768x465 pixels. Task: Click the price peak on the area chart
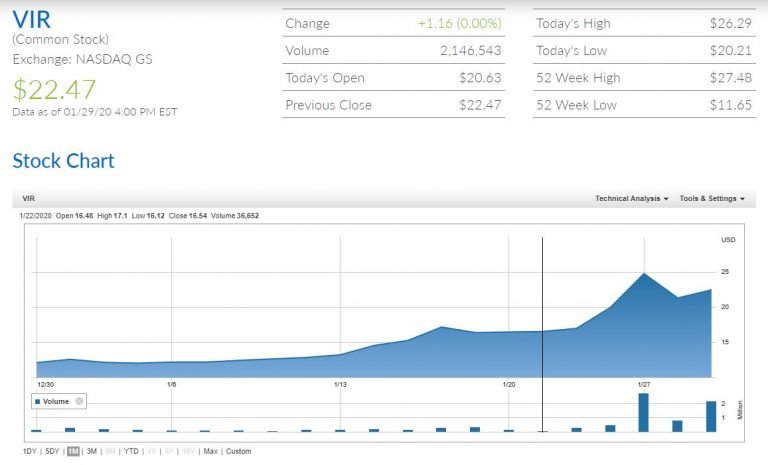pyautogui.click(x=644, y=274)
